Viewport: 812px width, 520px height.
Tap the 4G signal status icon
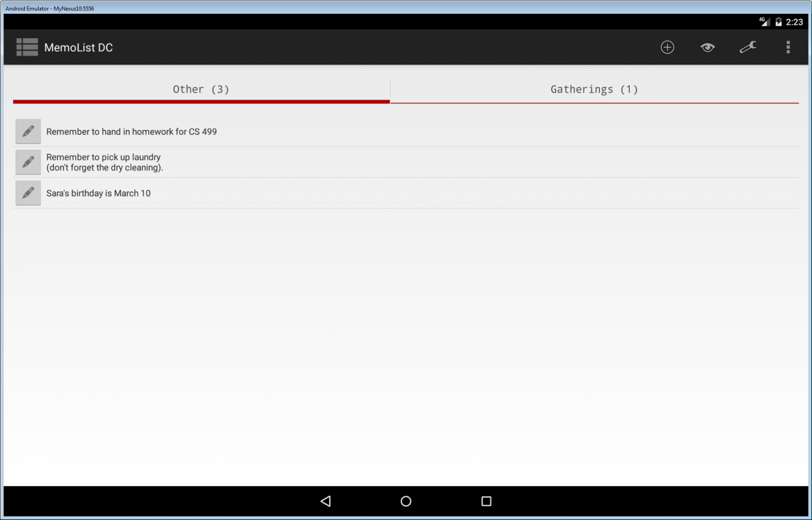(764, 21)
